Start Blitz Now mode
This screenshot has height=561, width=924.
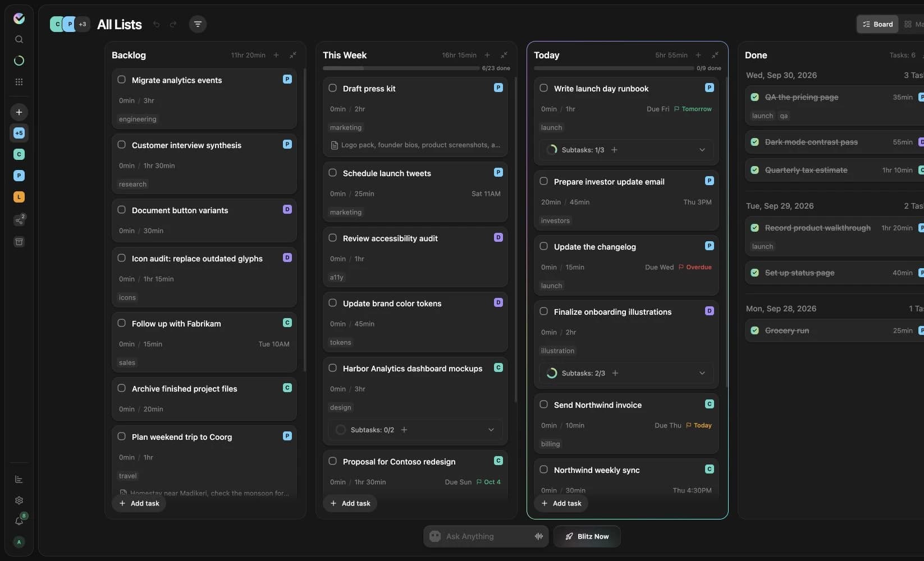[x=587, y=536]
